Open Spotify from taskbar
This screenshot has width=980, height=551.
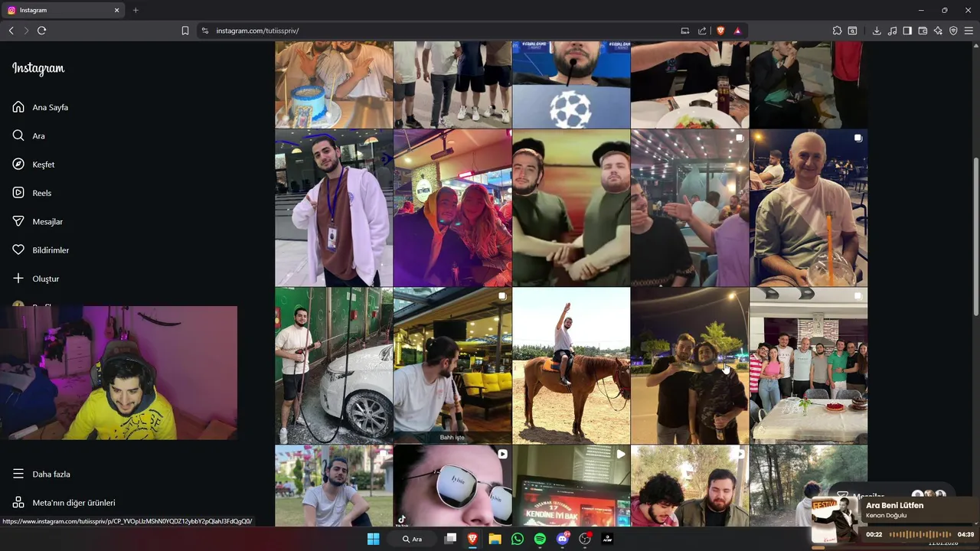click(540, 539)
